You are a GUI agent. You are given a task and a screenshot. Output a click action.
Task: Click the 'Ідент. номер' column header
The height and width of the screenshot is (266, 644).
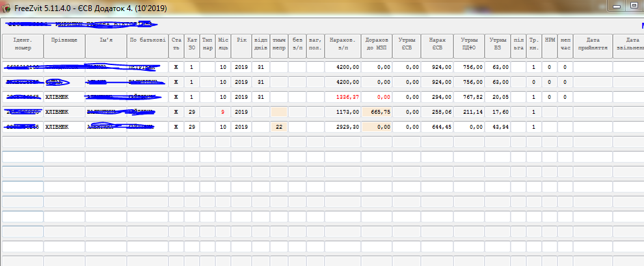(x=22, y=44)
